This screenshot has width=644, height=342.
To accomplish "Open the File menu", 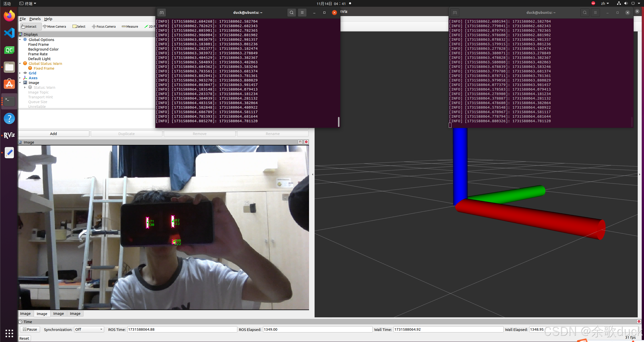I will coord(23,19).
